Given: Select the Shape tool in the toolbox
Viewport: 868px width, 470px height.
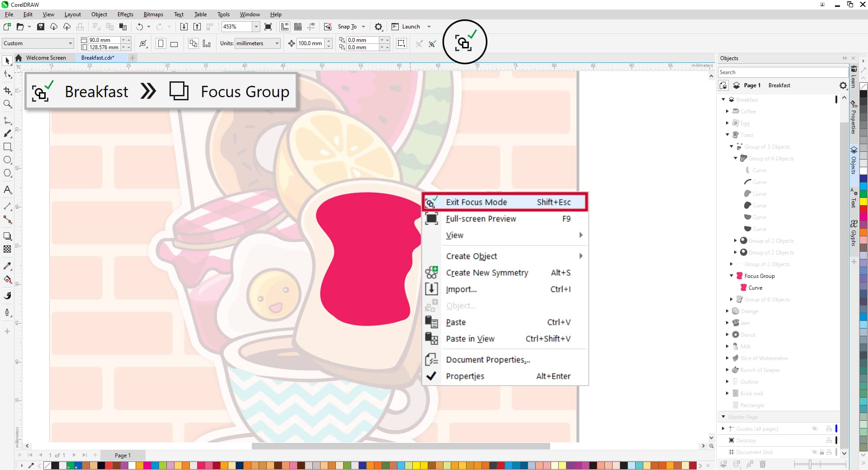Looking at the screenshot, I should (x=7, y=75).
